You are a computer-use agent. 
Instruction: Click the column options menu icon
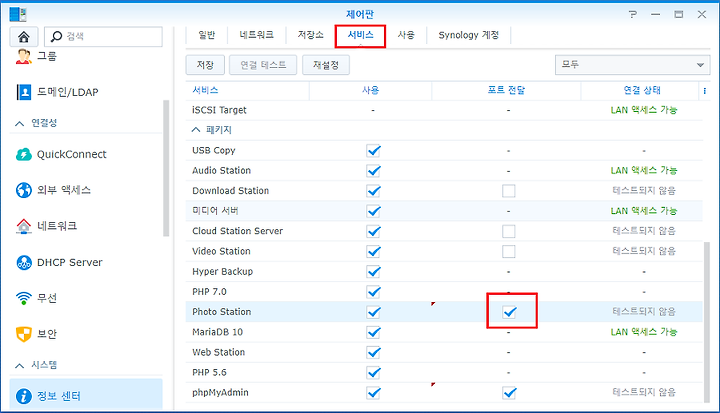click(x=705, y=91)
